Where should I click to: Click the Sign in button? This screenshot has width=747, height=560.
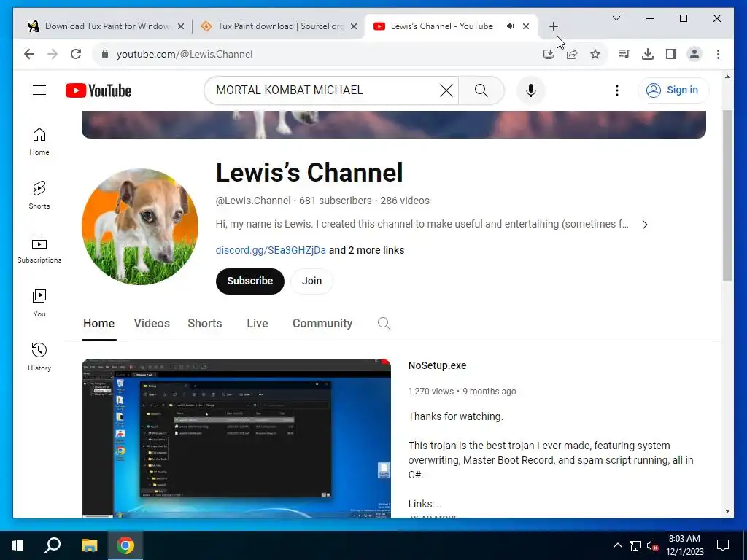click(673, 90)
